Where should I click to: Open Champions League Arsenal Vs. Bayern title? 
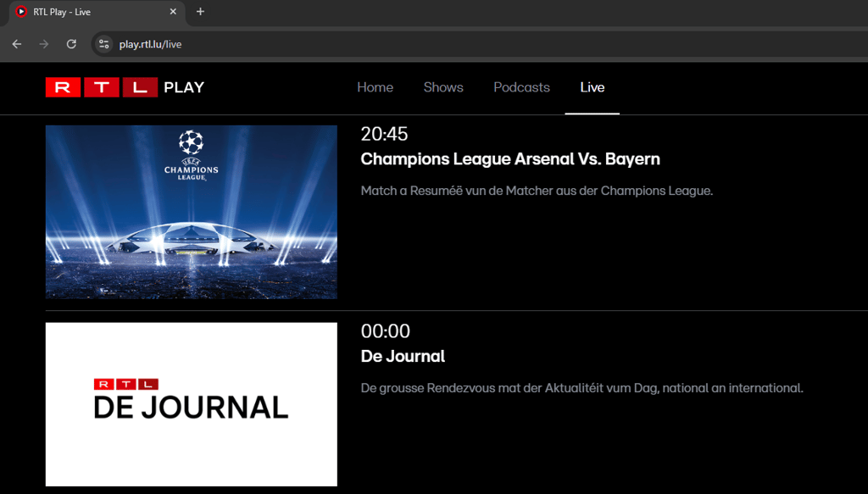tap(510, 158)
